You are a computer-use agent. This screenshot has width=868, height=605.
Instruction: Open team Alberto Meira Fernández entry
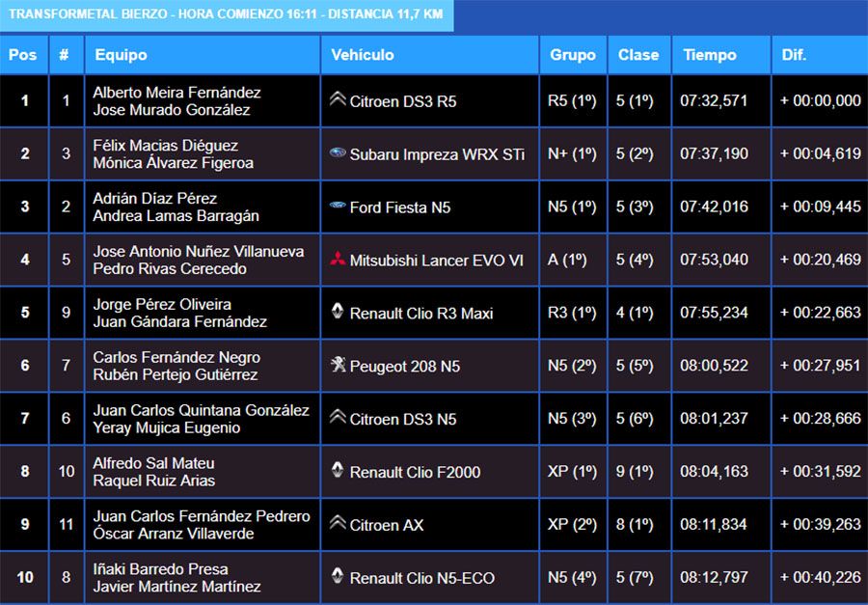pyautogui.click(x=176, y=93)
